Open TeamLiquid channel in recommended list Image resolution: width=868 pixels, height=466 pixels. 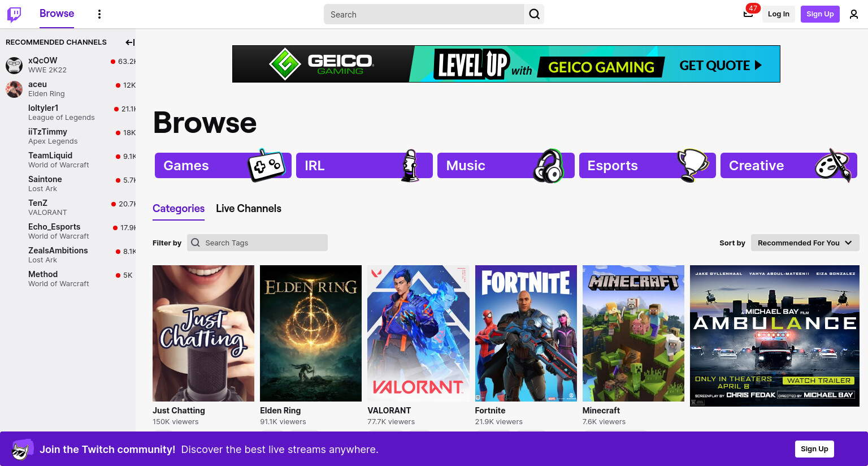pyautogui.click(x=68, y=160)
